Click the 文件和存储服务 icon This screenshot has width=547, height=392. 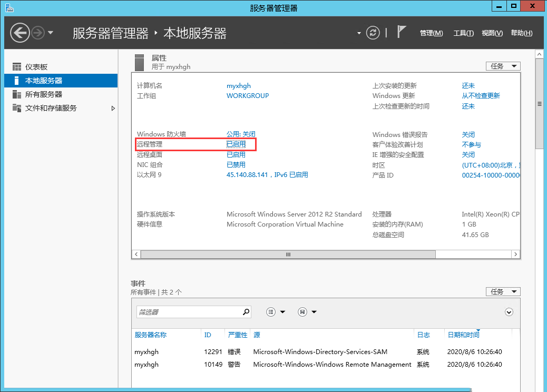(17, 108)
